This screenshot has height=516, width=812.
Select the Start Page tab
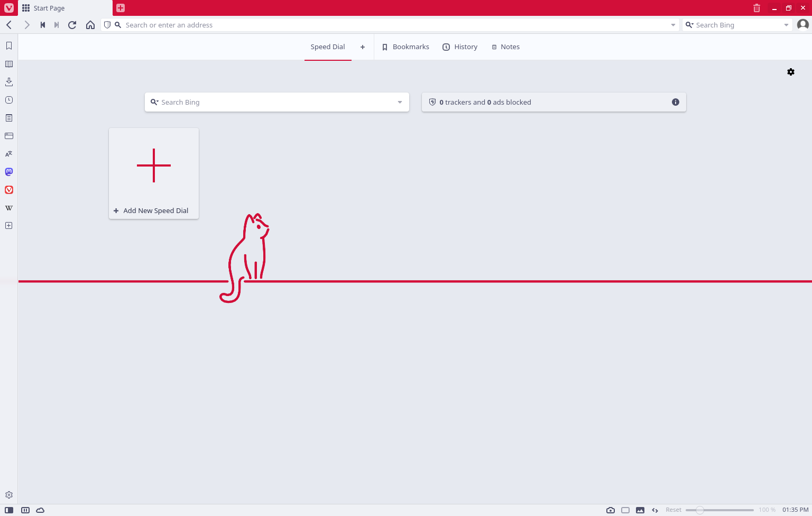point(65,8)
